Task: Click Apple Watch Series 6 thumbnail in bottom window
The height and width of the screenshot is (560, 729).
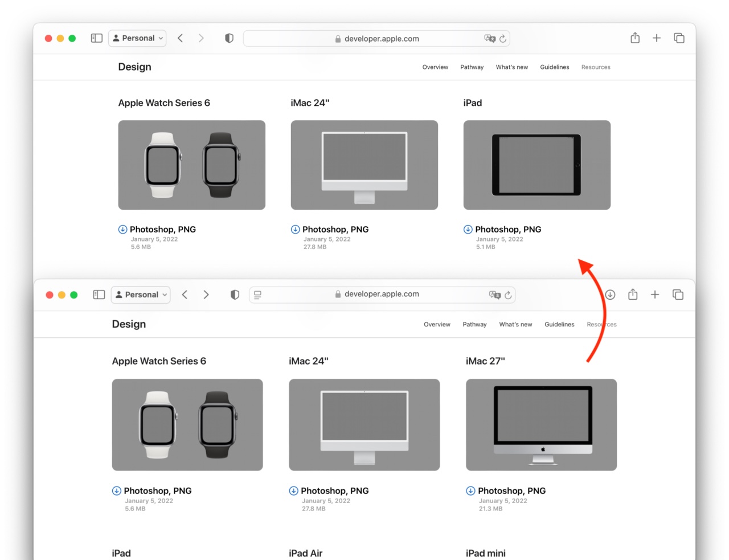Action: click(x=187, y=425)
